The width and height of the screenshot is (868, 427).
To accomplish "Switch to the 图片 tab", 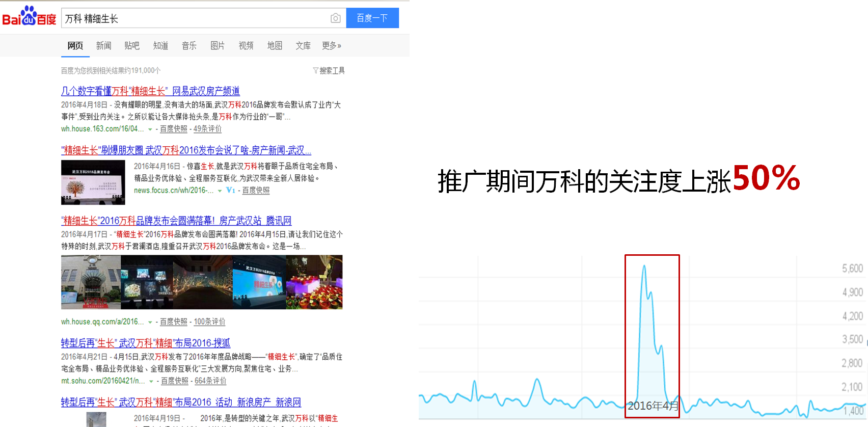I will 218,46.
